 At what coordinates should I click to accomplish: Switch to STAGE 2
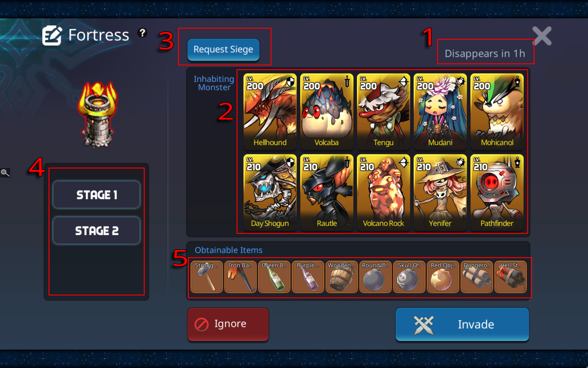pyautogui.click(x=96, y=231)
